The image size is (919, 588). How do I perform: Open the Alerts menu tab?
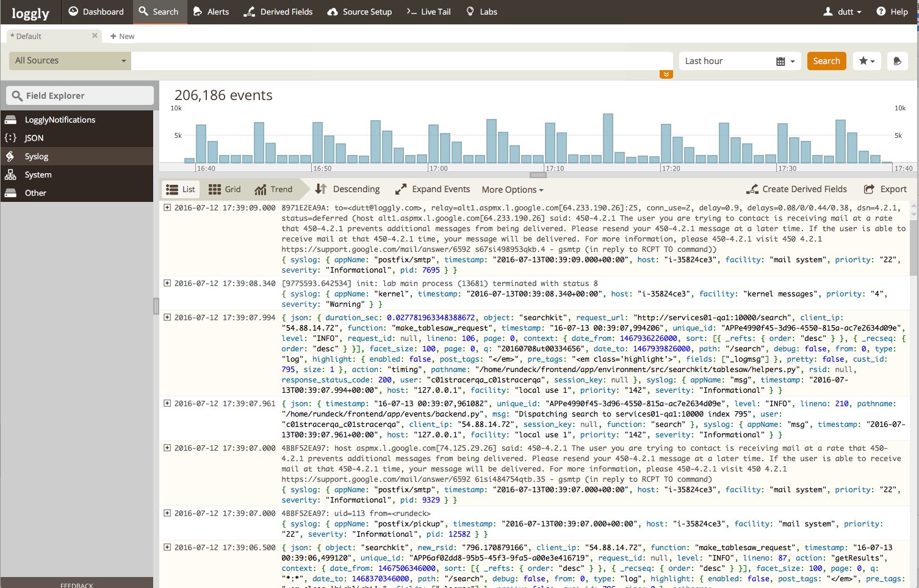(x=211, y=12)
